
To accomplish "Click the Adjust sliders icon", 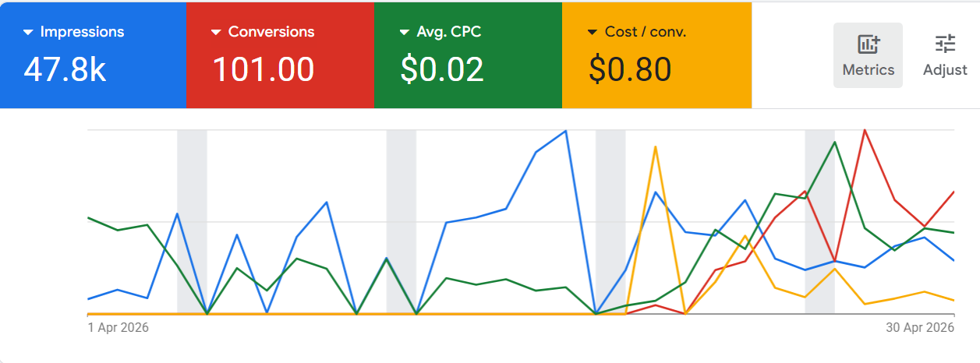I will (945, 44).
